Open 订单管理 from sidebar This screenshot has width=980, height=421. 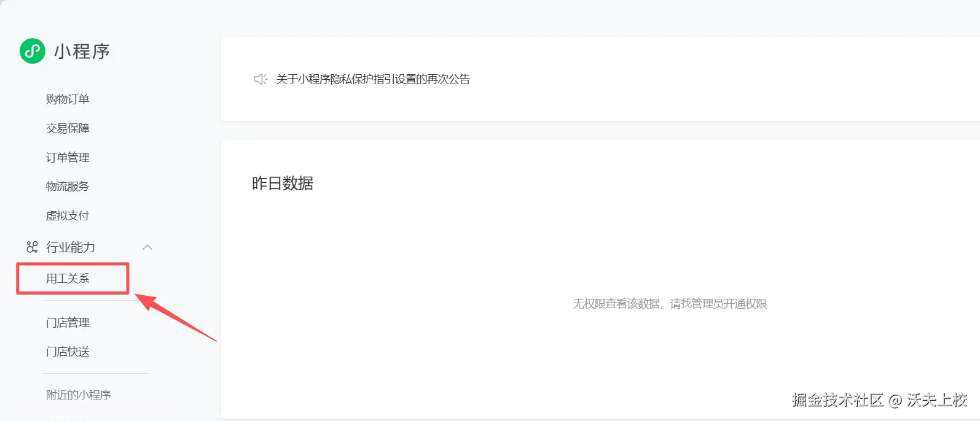click(x=68, y=158)
